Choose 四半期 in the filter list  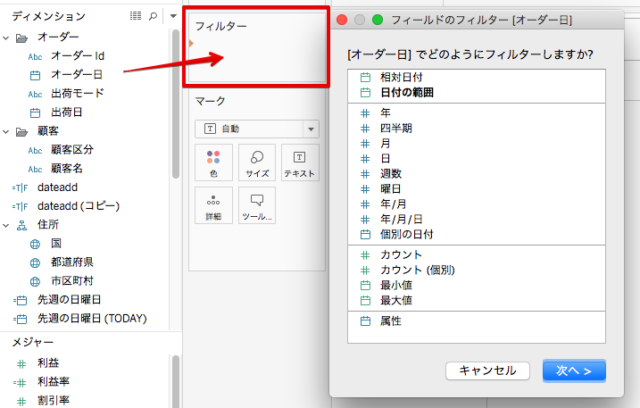(476, 128)
